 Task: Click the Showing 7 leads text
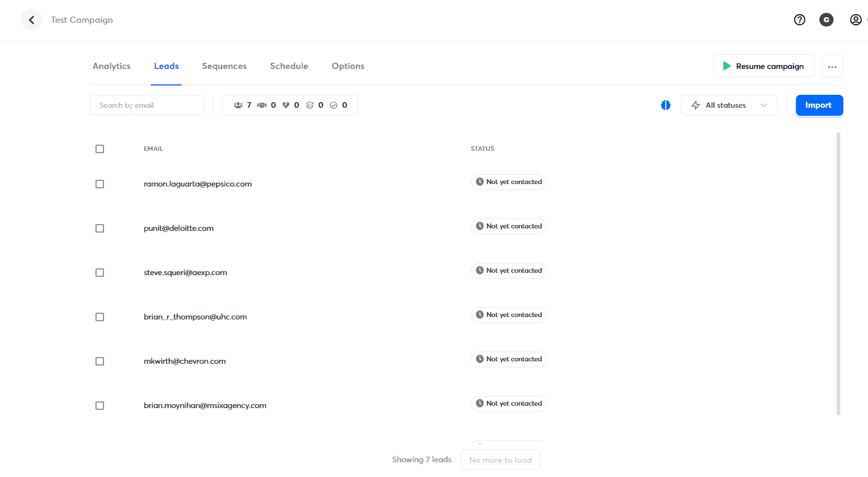tap(422, 460)
